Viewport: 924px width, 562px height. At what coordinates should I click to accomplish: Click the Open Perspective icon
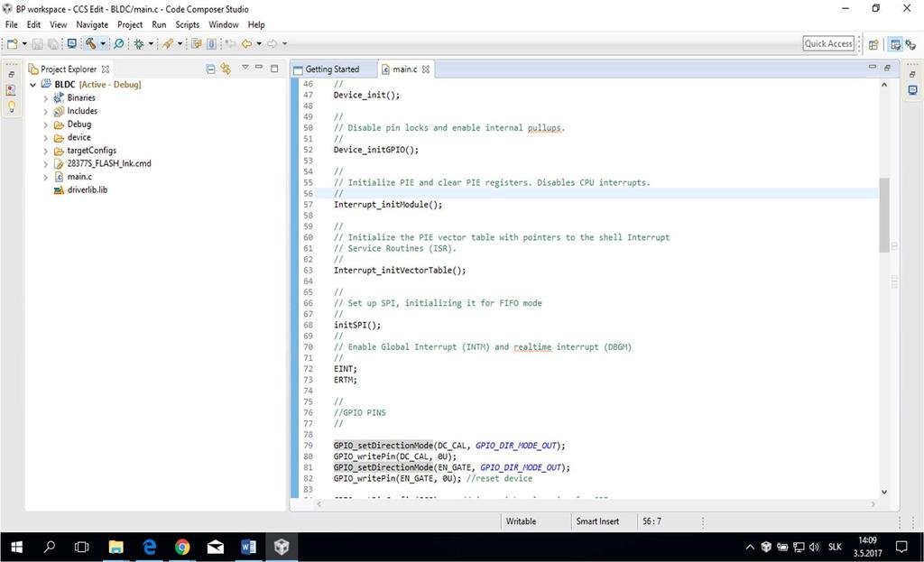pyautogui.click(x=873, y=44)
